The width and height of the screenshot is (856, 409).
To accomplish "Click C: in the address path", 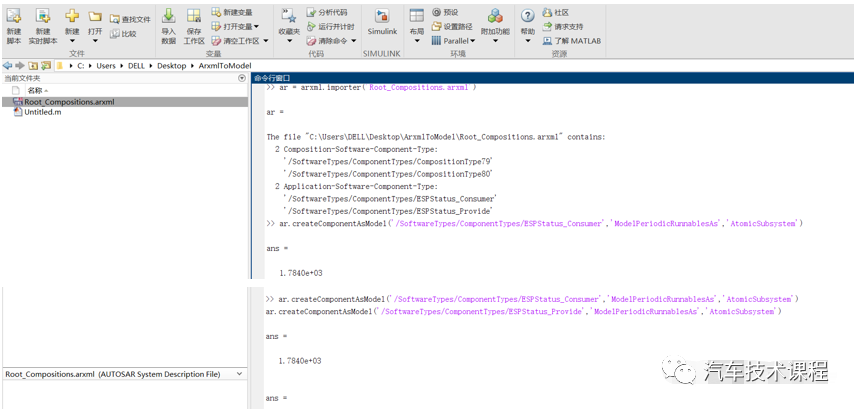I will click(x=81, y=66).
